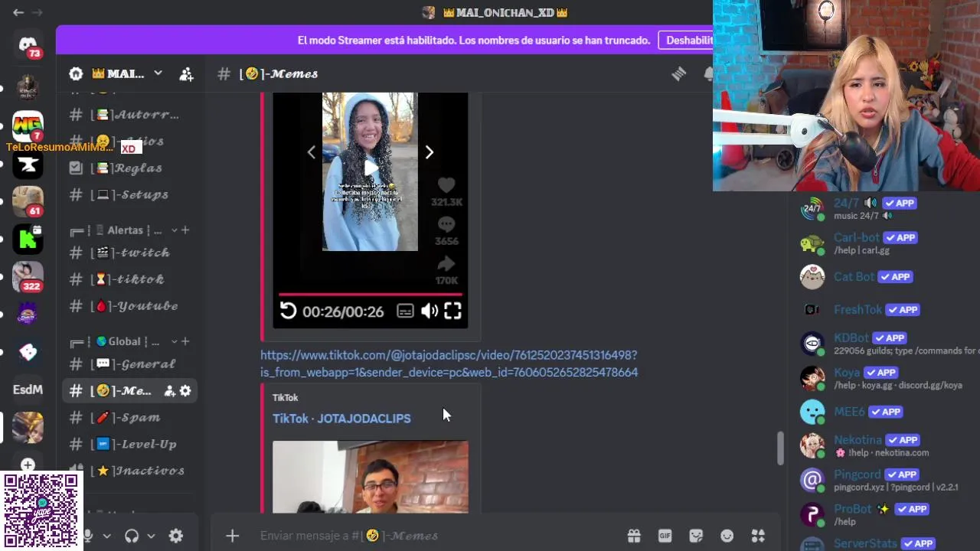The height and width of the screenshot is (551, 980).
Task: Select the tiktok channel
Action: (129, 279)
